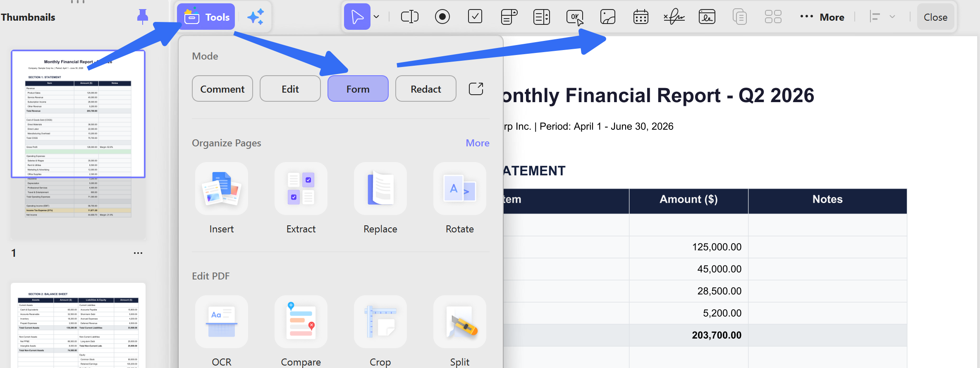
Task: Choose the Replace pages tool
Action: (380, 199)
